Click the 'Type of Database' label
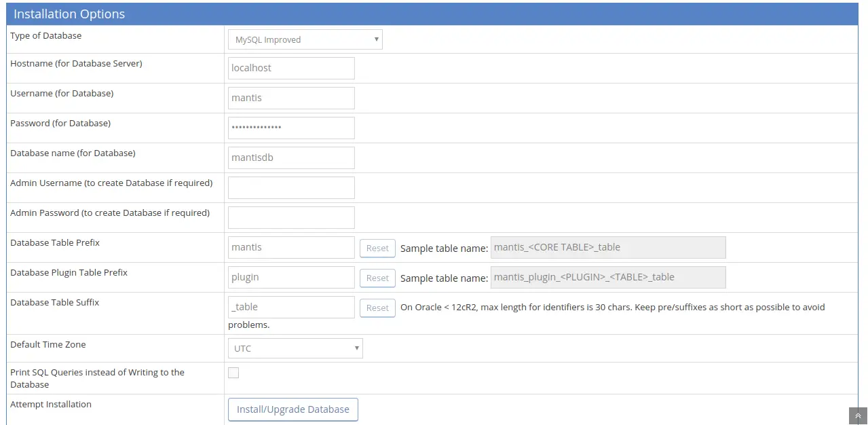The height and width of the screenshot is (425, 868). tap(45, 36)
